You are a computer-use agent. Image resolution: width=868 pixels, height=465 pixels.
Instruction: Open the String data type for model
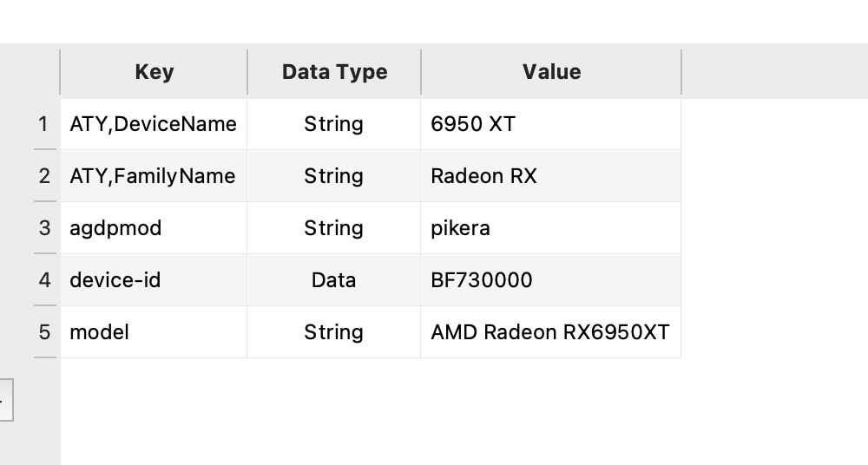pos(334,332)
